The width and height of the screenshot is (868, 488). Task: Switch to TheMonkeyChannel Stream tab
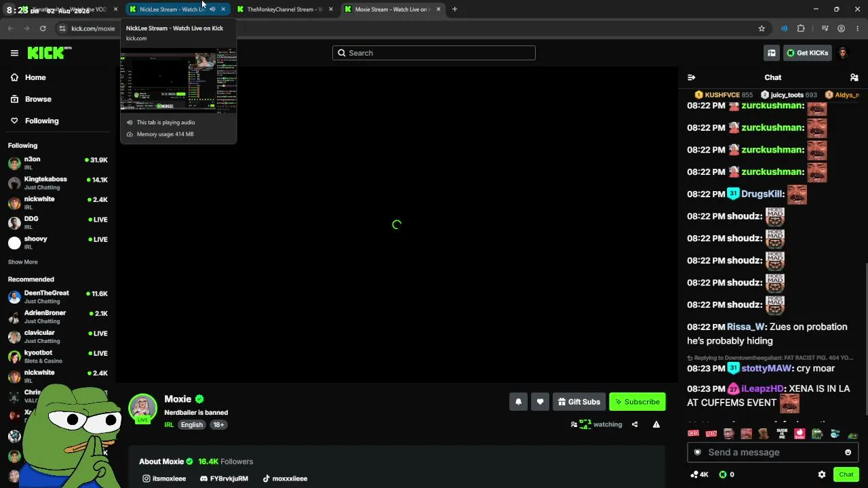coord(283,9)
